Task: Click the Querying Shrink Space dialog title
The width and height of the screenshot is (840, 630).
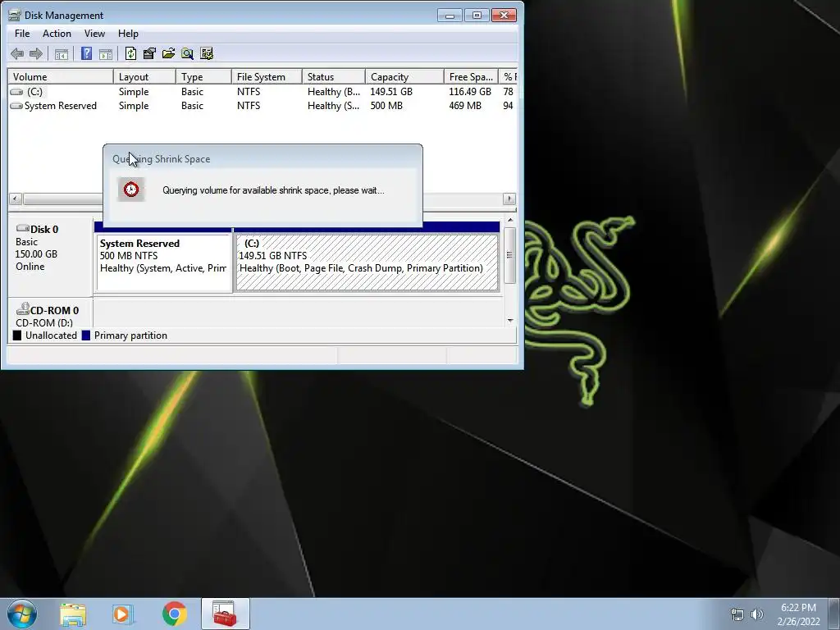Action: (x=162, y=159)
